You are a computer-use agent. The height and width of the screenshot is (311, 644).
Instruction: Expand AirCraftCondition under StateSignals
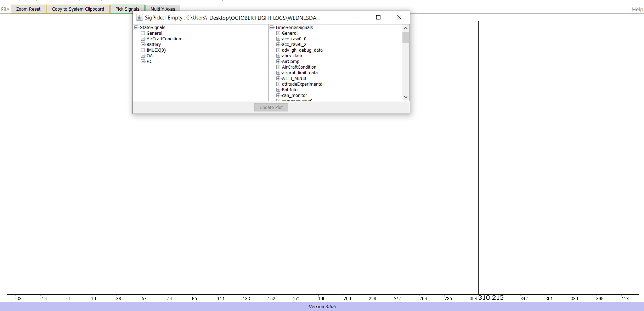pyautogui.click(x=143, y=39)
